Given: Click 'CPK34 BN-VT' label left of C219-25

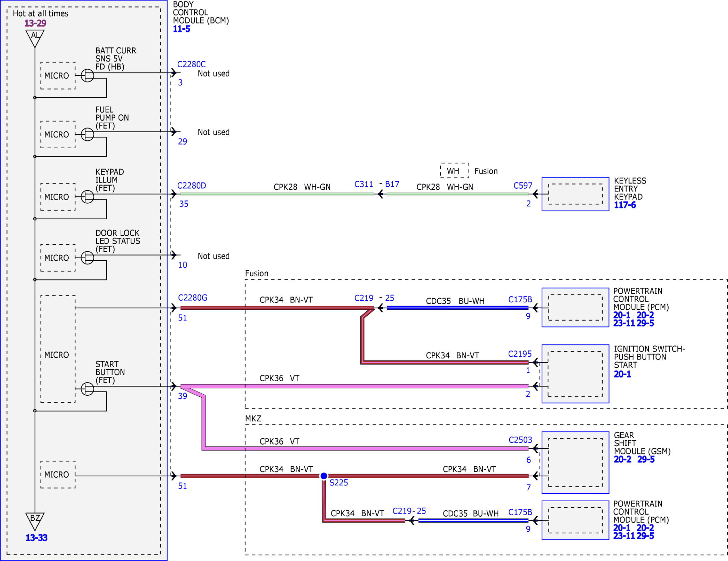Looking at the screenshot, I should click(358, 513).
